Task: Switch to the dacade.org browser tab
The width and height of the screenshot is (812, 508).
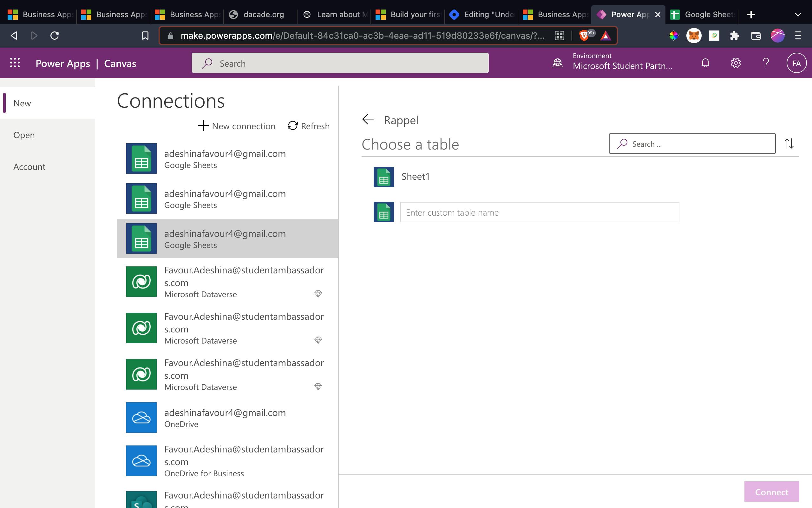Action: (260, 15)
